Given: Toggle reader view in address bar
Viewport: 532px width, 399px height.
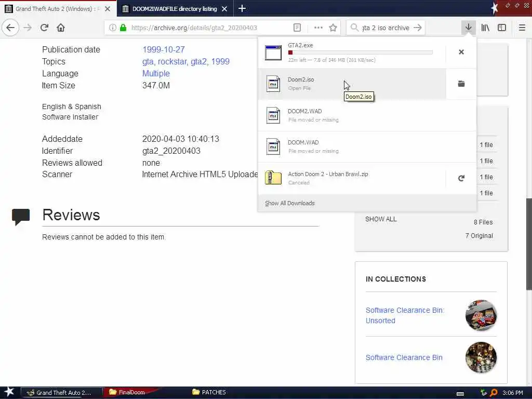Looking at the screenshot, I should [x=297, y=28].
